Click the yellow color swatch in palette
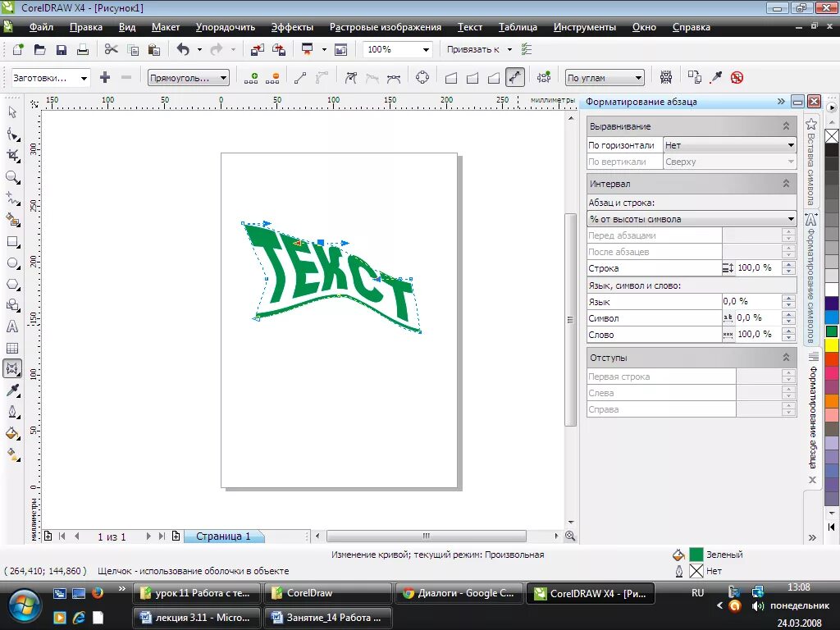 (832, 345)
